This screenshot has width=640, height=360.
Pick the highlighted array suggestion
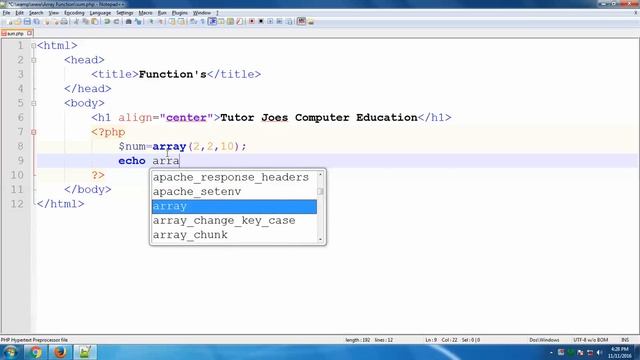[x=234, y=206]
